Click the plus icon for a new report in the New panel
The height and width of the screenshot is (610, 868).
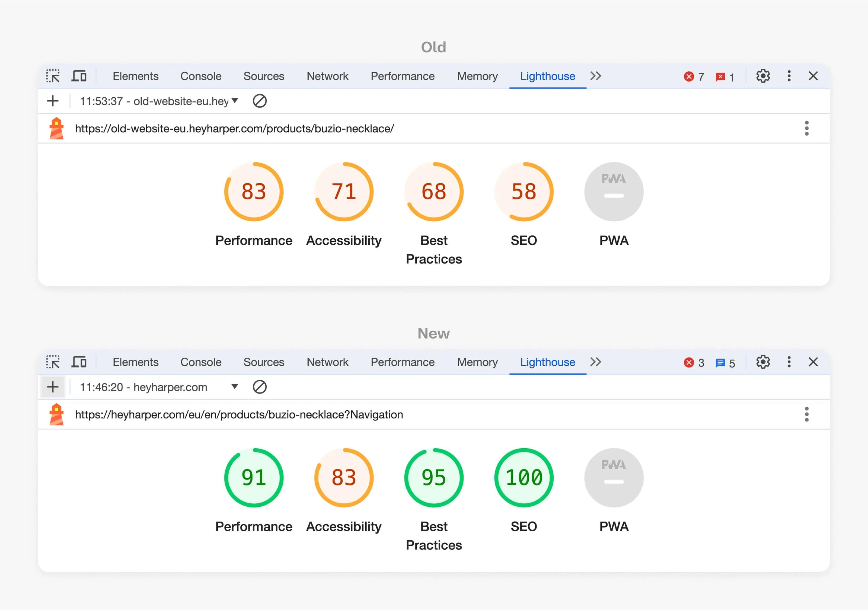53,387
